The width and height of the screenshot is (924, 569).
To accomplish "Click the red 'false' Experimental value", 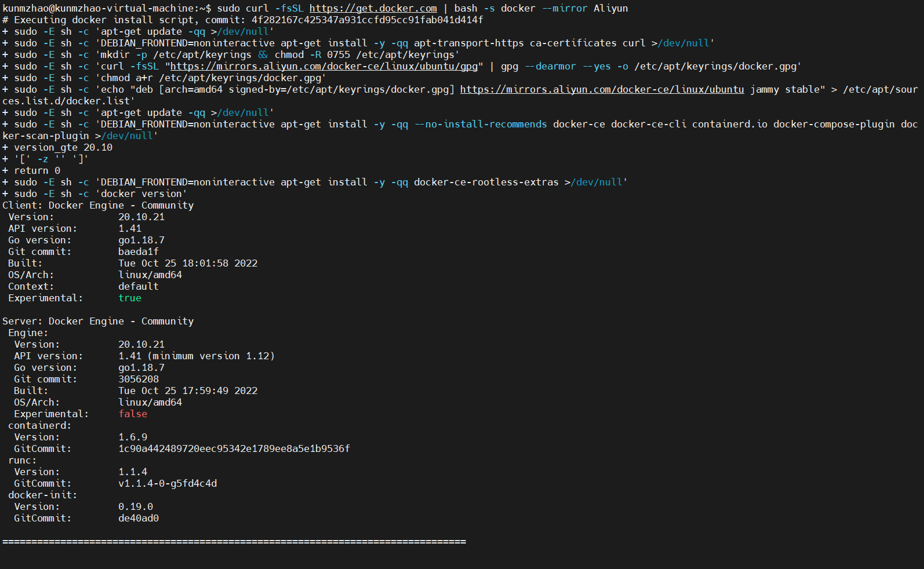I will point(133,414).
